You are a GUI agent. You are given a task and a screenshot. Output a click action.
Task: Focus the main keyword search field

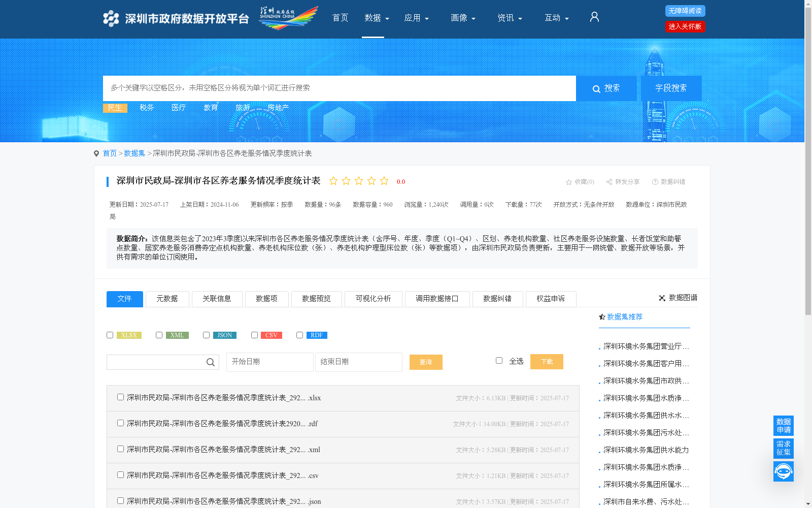[340, 88]
